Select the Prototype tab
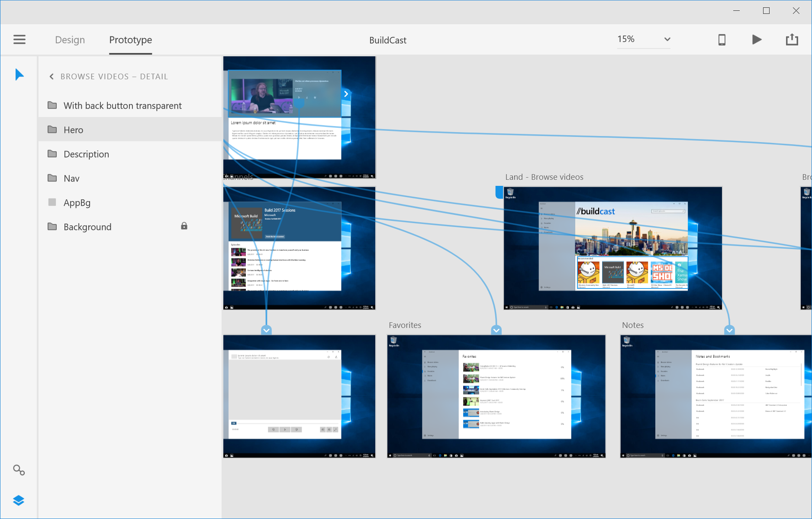The image size is (812, 519). click(x=130, y=40)
